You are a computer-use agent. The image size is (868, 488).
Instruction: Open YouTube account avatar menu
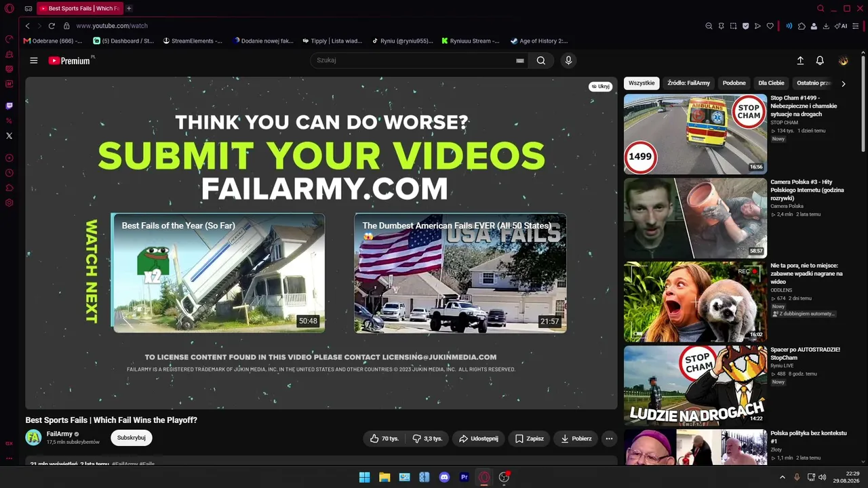844,60
